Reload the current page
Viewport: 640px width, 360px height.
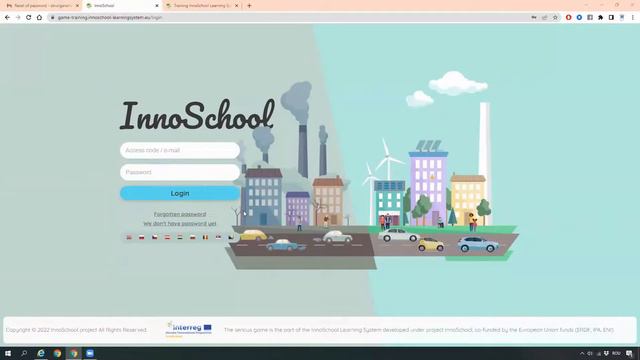(x=29, y=18)
